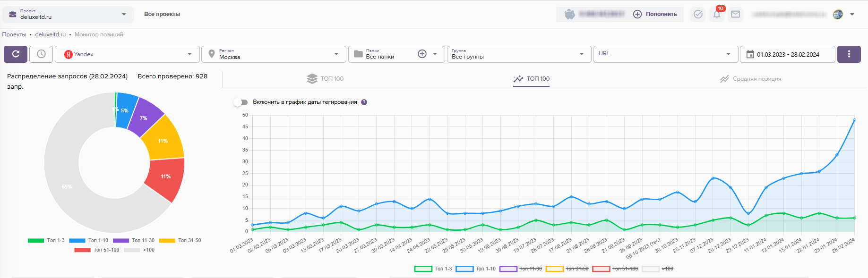
Task: Open the messages envelope icon
Action: coord(735,15)
